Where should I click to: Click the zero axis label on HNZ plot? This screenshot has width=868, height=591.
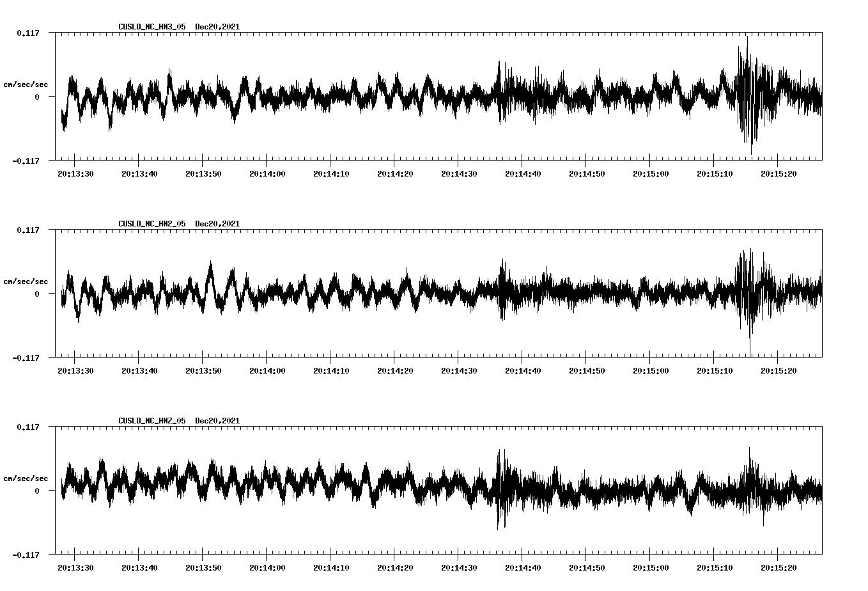tap(37, 491)
